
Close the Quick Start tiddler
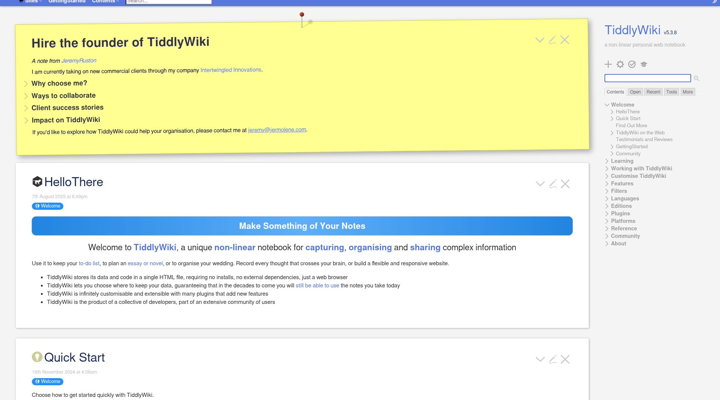[565, 360]
